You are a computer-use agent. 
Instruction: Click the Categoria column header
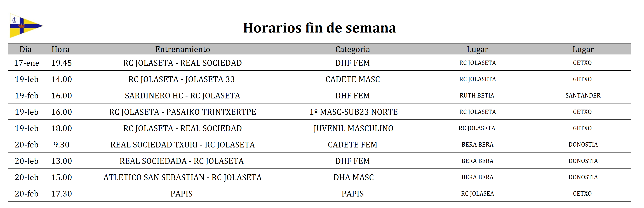pos(352,49)
